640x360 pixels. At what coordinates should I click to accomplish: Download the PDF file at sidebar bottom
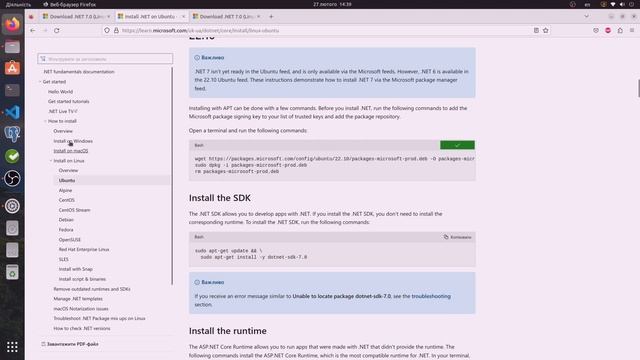tap(70, 344)
